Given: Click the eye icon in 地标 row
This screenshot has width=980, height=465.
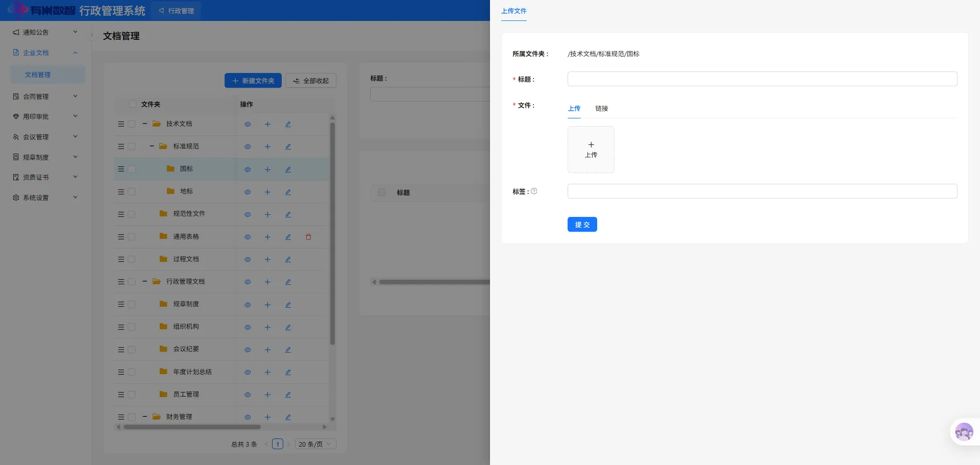Looking at the screenshot, I should [x=248, y=192].
